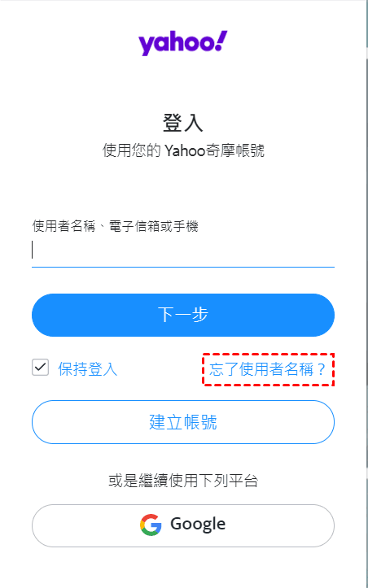Open the 忘了使用者名稱？ link

click(267, 369)
